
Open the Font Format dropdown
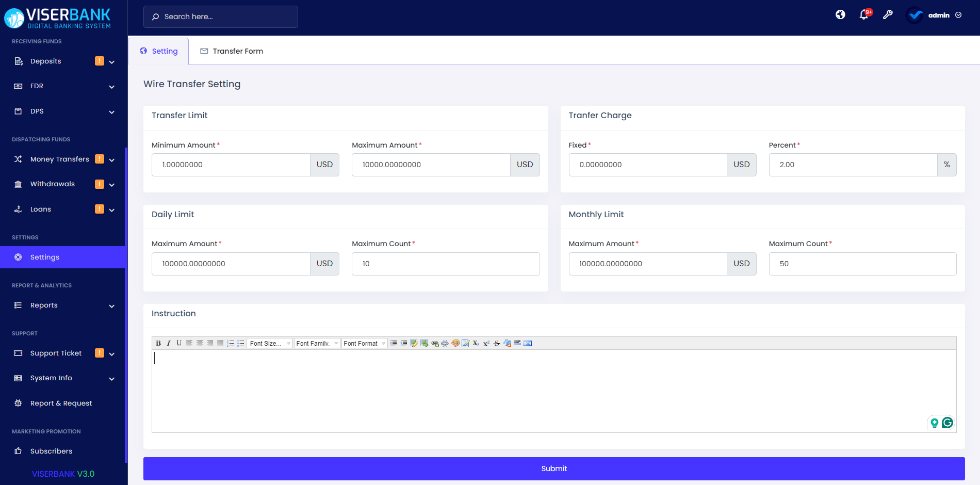(364, 343)
